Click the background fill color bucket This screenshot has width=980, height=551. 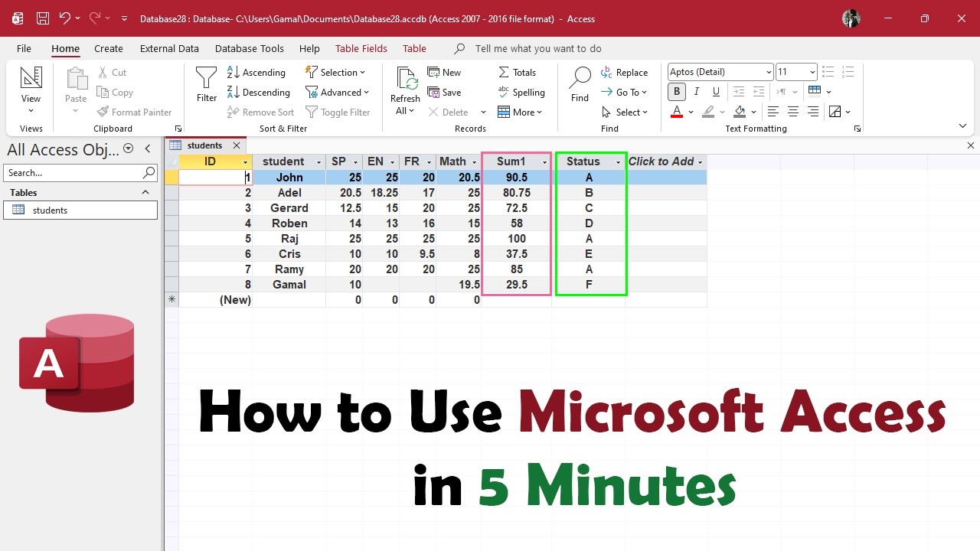(739, 112)
